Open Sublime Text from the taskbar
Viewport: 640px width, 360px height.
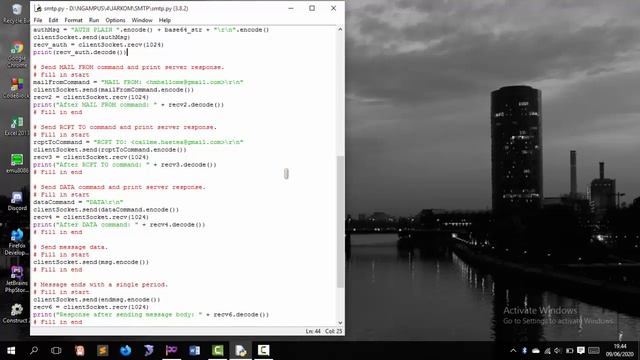click(x=102, y=350)
